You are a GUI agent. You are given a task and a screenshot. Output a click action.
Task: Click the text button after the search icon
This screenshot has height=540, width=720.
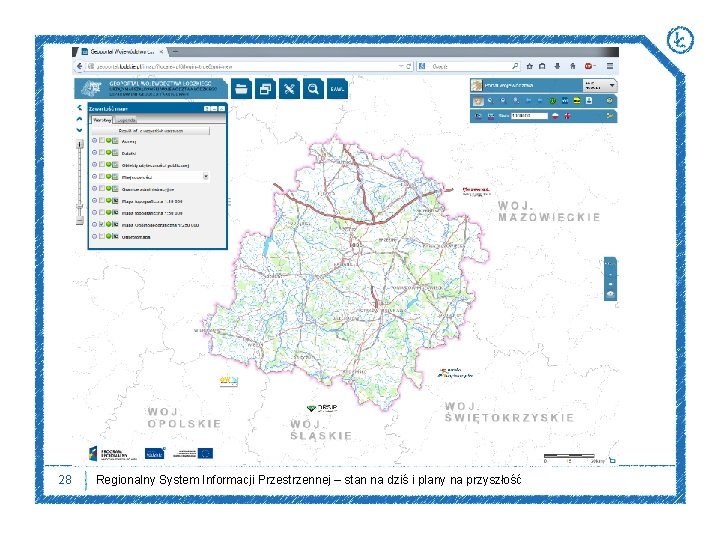[x=337, y=89]
